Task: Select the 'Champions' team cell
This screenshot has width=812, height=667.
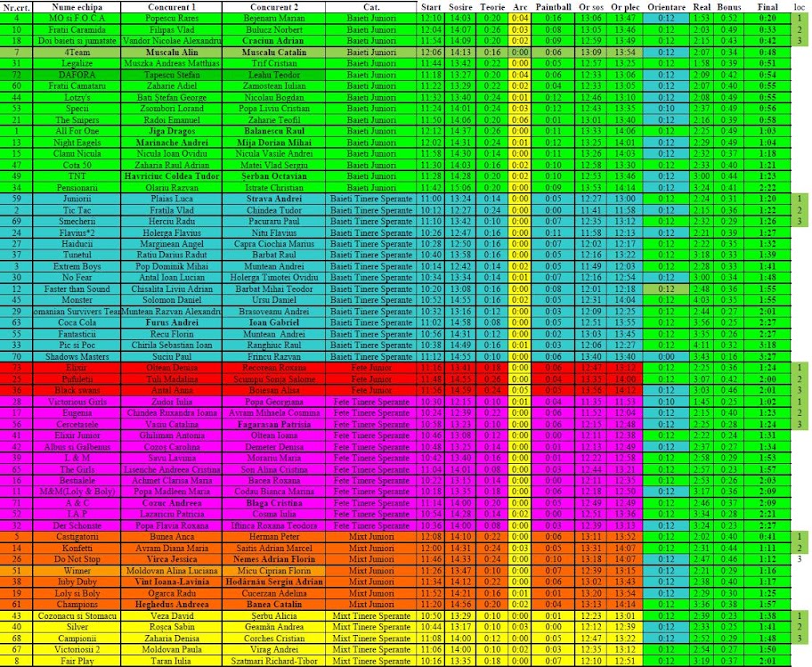Action: pyautogui.click(x=77, y=605)
